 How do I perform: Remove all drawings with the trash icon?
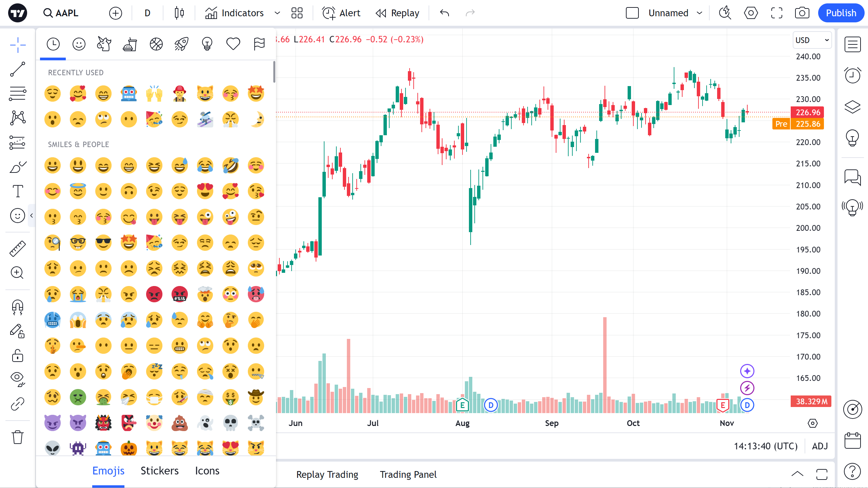click(17, 438)
